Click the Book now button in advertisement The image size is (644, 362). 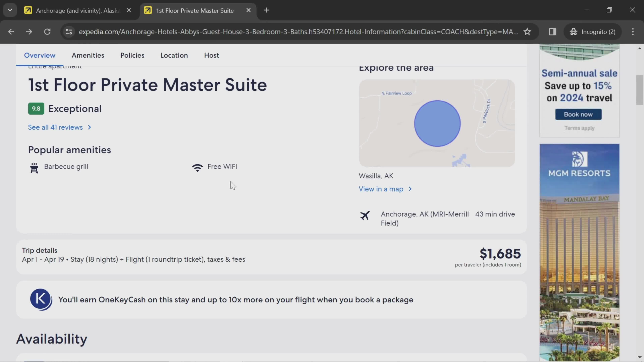(578, 114)
